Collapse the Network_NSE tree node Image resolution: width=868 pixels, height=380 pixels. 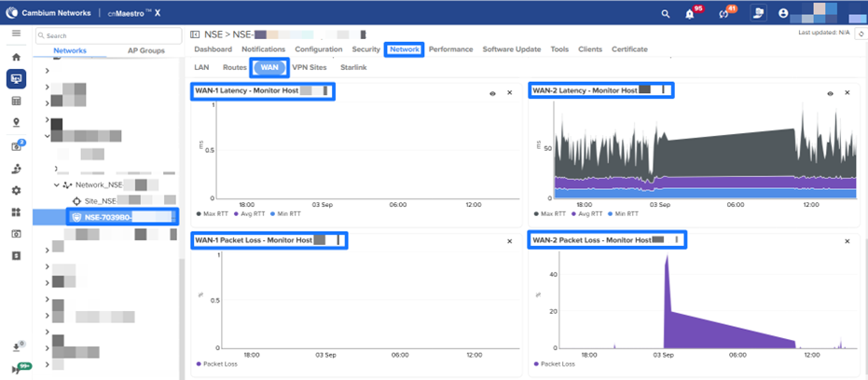56,185
